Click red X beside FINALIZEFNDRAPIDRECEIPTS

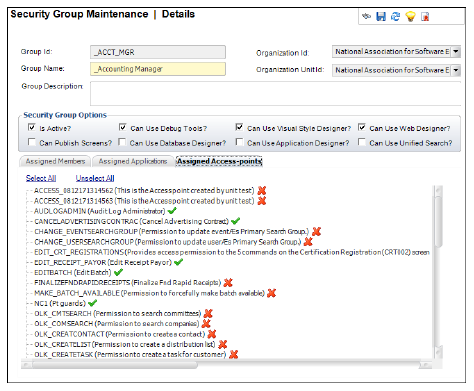[x=228, y=283]
